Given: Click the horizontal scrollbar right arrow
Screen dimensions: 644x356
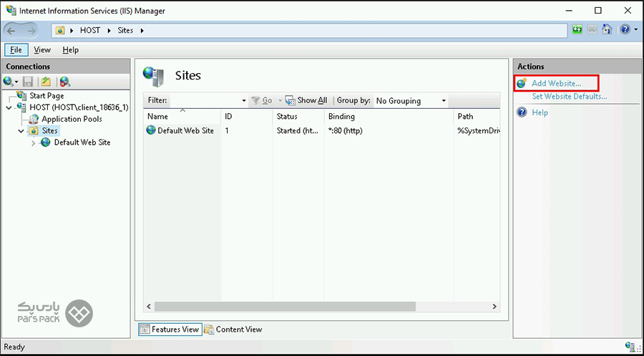Looking at the screenshot, I should 494,307.
